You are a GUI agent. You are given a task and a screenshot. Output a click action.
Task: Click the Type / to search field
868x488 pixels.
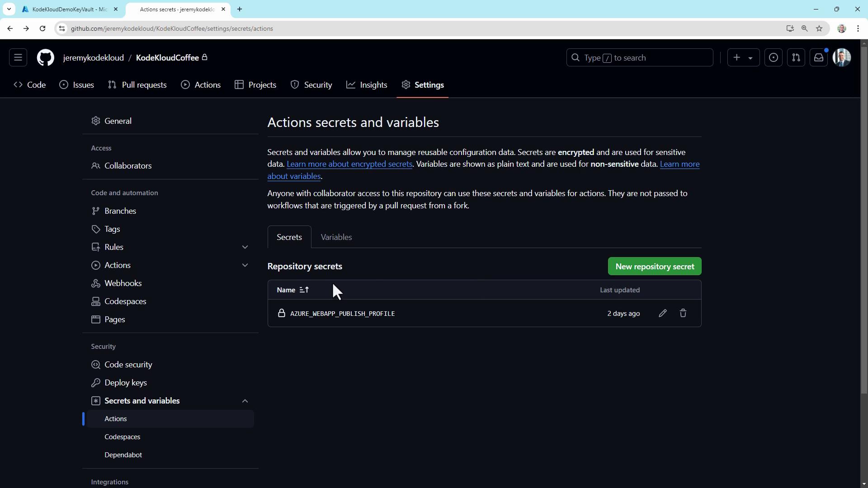pyautogui.click(x=639, y=58)
